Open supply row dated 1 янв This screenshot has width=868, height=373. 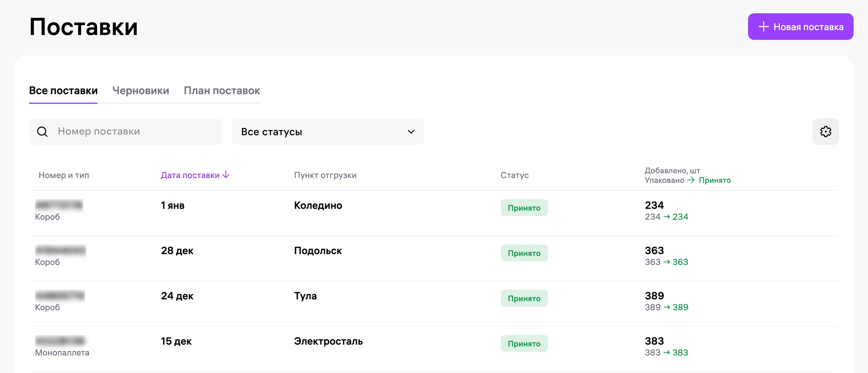point(434,213)
